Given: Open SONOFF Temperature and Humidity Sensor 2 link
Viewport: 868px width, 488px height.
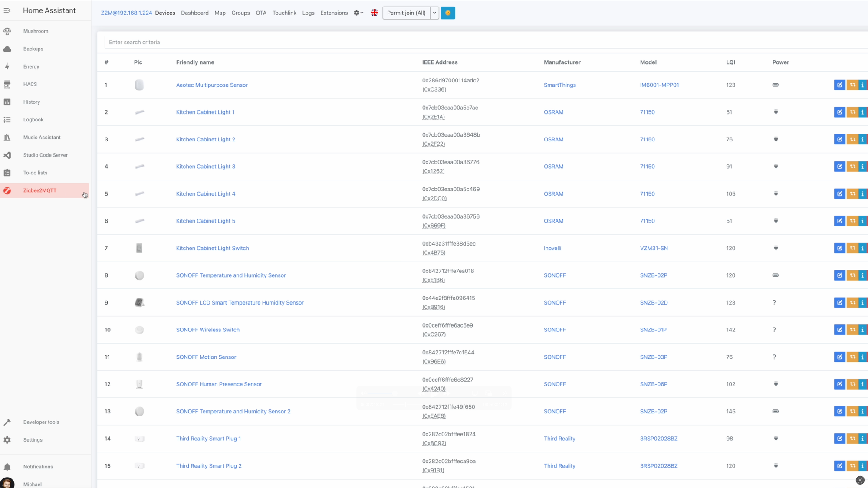Looking at the screenshot, I should 233,412.
